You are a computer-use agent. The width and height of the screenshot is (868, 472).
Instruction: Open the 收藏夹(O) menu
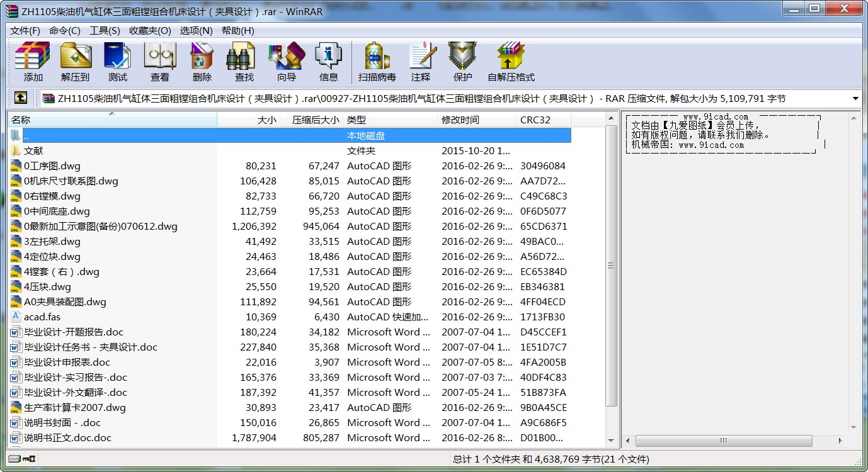click(150, 30)
